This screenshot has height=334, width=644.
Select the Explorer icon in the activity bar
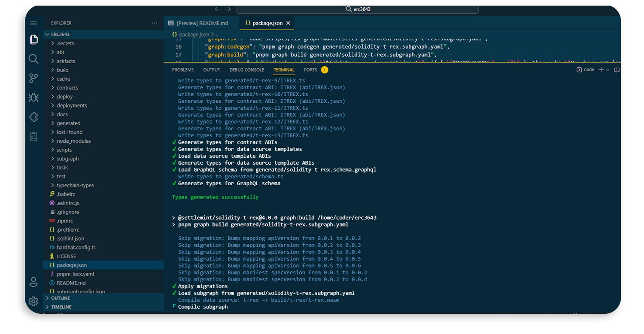pyautogui.click(x=33, y=40)
